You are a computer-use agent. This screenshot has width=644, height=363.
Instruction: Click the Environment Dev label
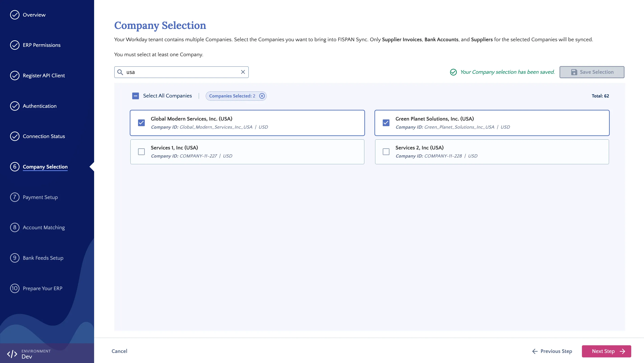tap(36, 354)
